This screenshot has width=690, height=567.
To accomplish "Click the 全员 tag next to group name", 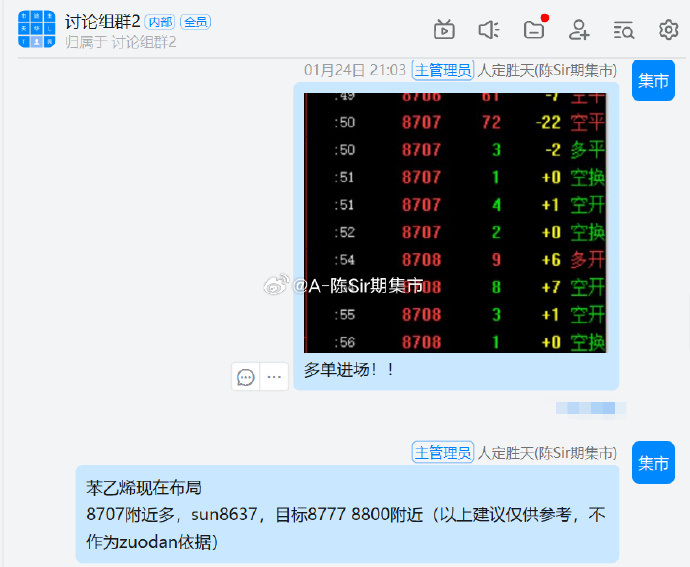I will (195, 22).
